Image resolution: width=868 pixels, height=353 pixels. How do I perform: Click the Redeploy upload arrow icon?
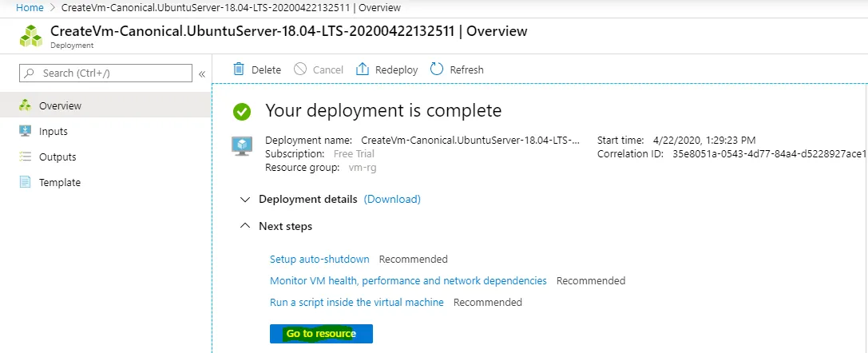pos(362,69)
